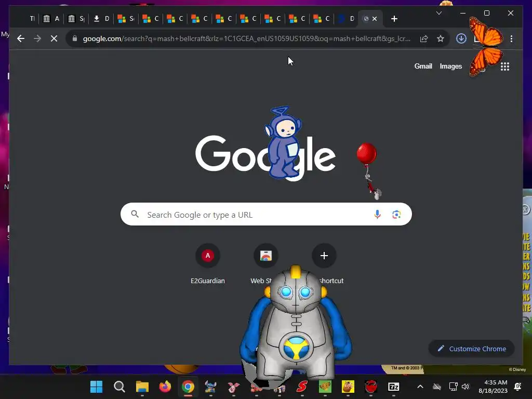Screen dimensions: 532x399
Task: Open a new browser tab
Action: 394,19
